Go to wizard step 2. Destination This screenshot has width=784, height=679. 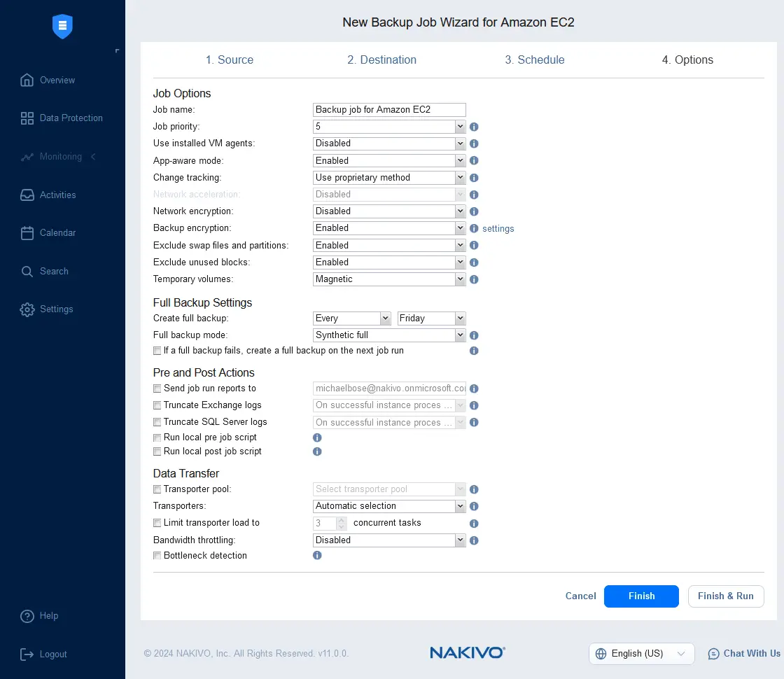[382, 60]
